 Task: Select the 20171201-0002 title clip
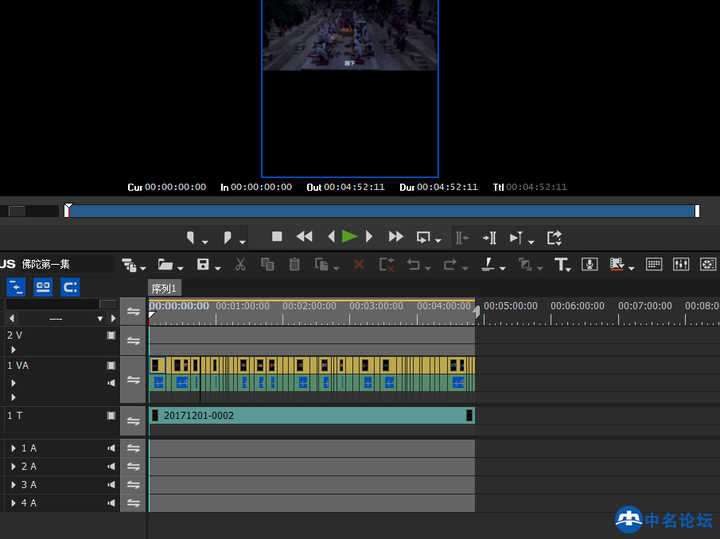(x=310, y=415)
